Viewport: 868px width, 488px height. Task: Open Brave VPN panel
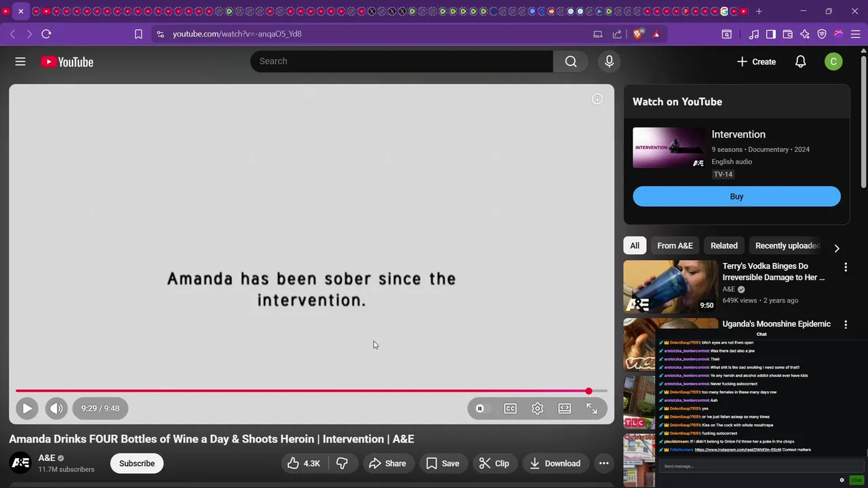click(822, 34)
